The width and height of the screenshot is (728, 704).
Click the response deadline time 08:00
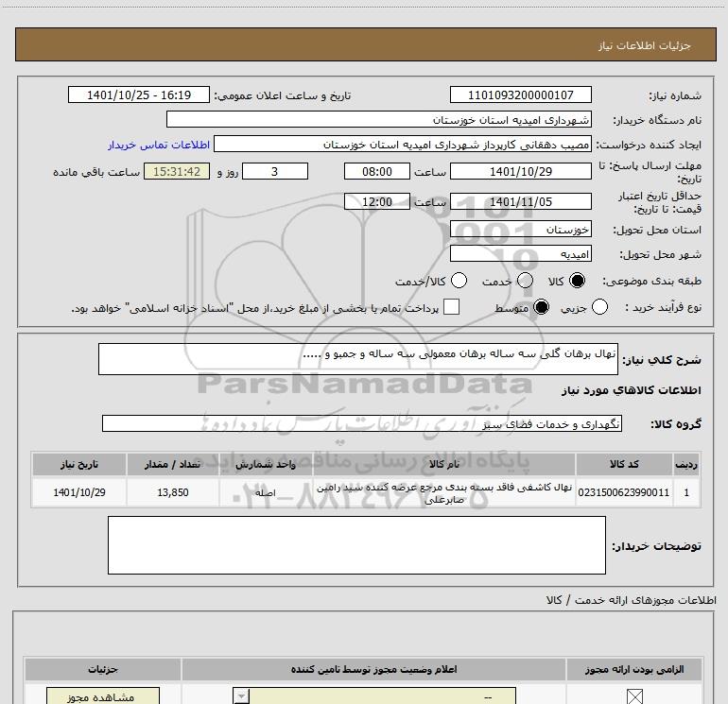pyautogui.click(x=377, y=171)
